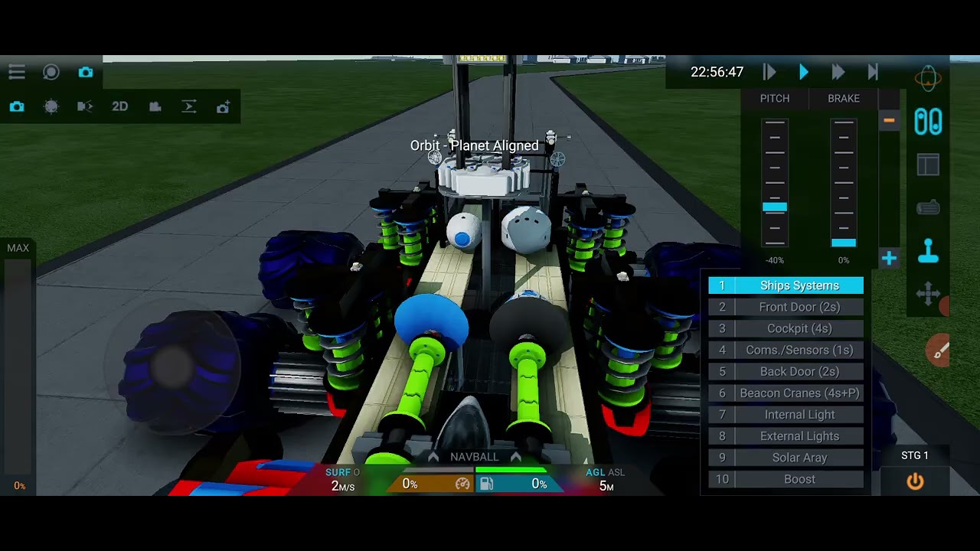Click the orange paint brush button

pos(939,350)
